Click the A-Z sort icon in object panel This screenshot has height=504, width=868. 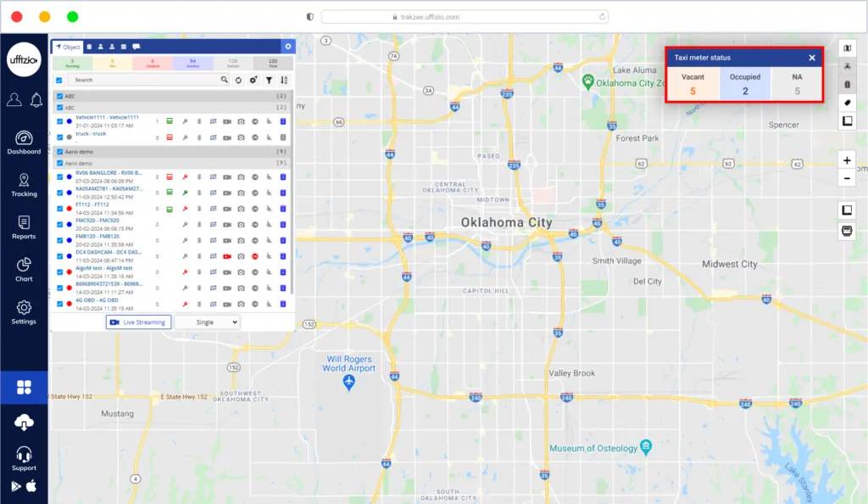pos(284,80)
